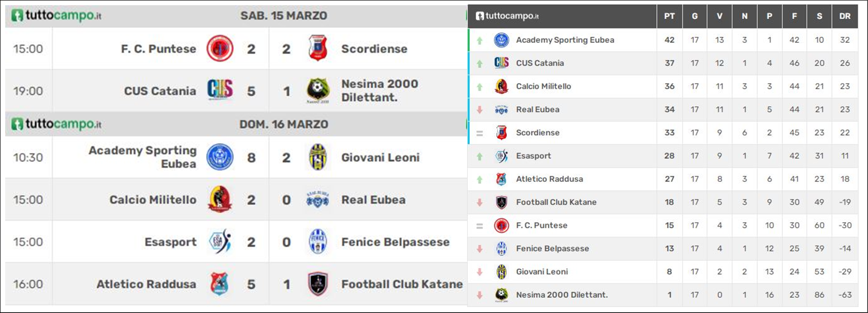Click the Atletico Raddusa name in the 16:00 match
Image resolution: width=868 pixels, height=313 pixels.
click(x=146, y=284)
